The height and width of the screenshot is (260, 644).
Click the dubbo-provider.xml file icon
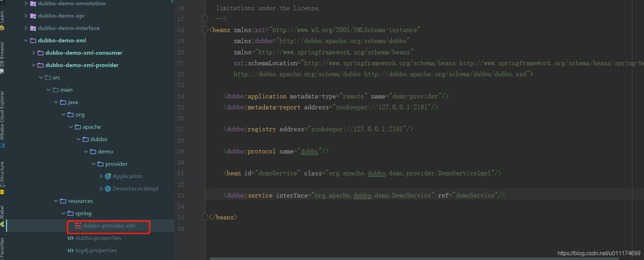78,226
